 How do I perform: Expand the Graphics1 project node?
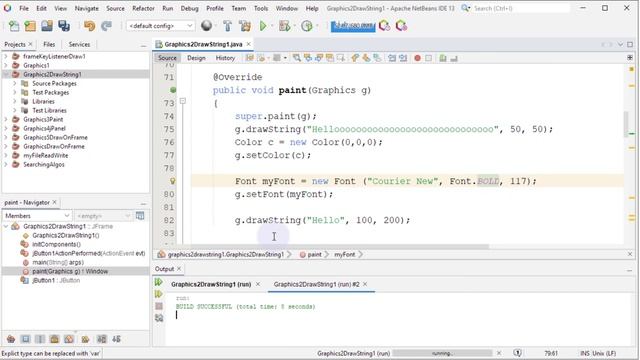point(6,65)
